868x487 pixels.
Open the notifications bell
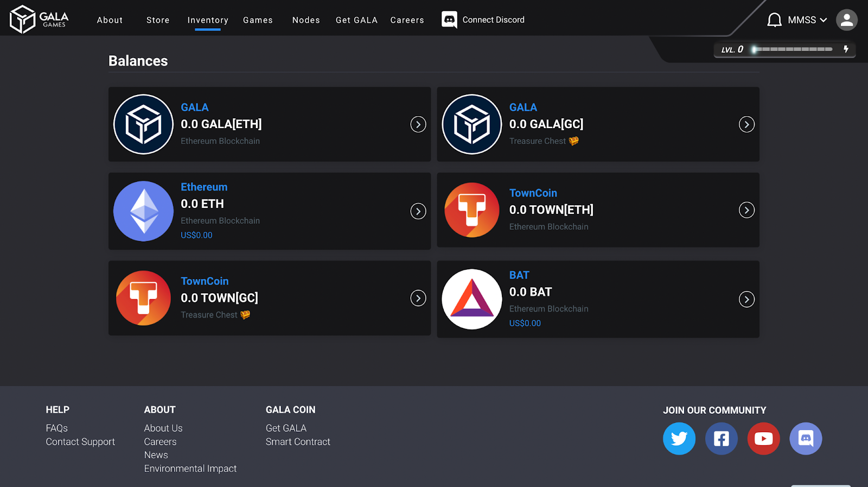[x=774, y=20]
